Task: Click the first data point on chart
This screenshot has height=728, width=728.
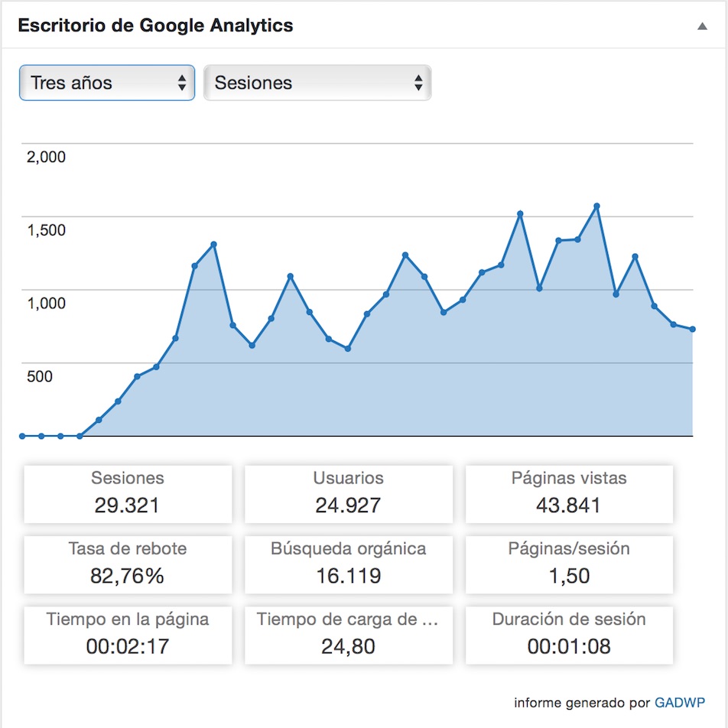Action: tap(22, 436)
